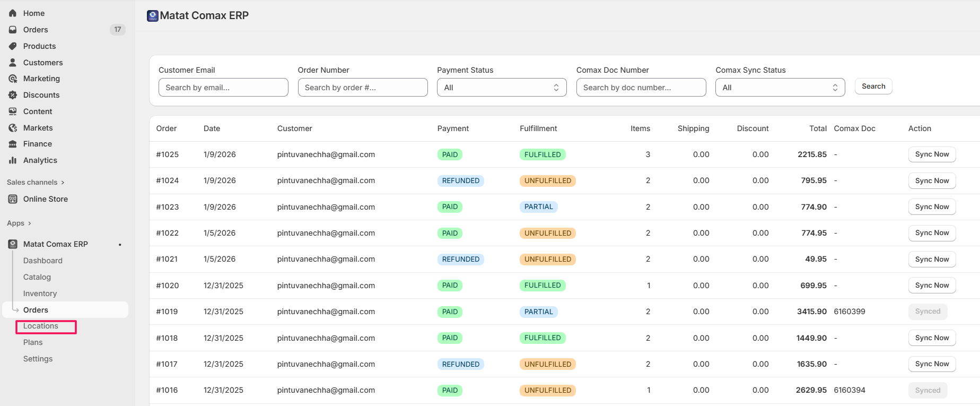The height and width of the screenshot is (406, 980).
Task: Expand the Sales channels section
Action: [x=63, y=183]
